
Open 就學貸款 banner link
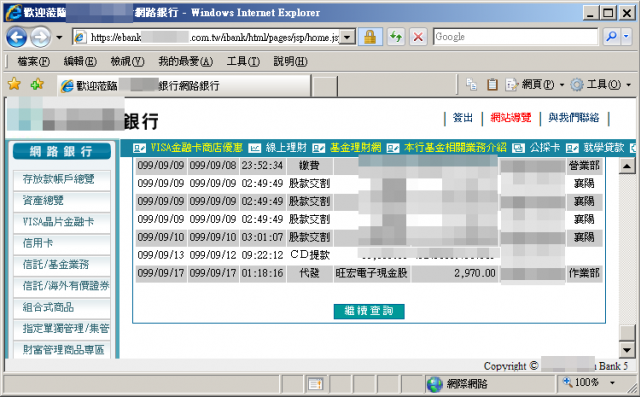[x=604, y=148]
